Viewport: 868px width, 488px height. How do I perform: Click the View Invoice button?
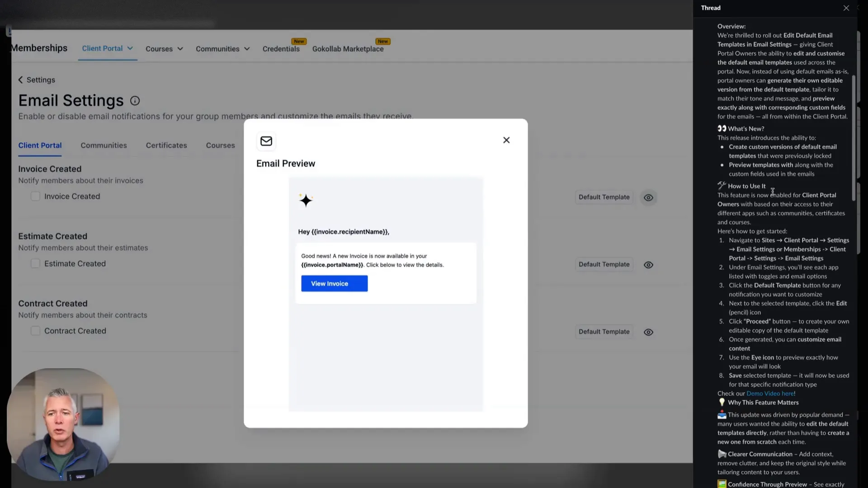coord(334,283)
